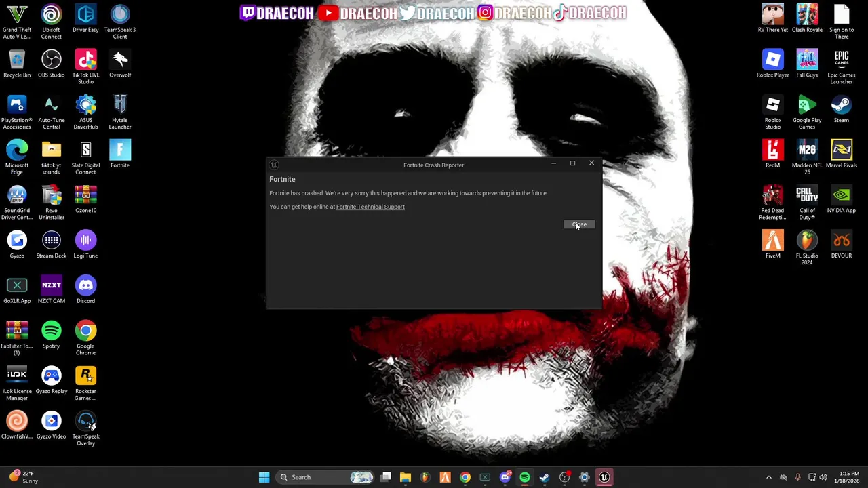868x488 pixels.
Task: Select the Gyazo desktop icon
Action: tap(17, 245)
